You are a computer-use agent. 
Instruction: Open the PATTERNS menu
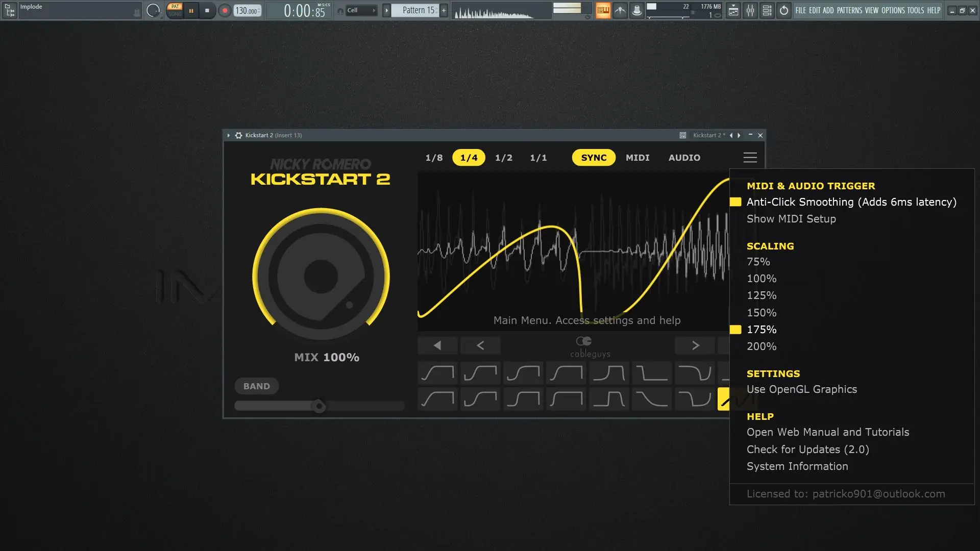click(x=849, y=10)
